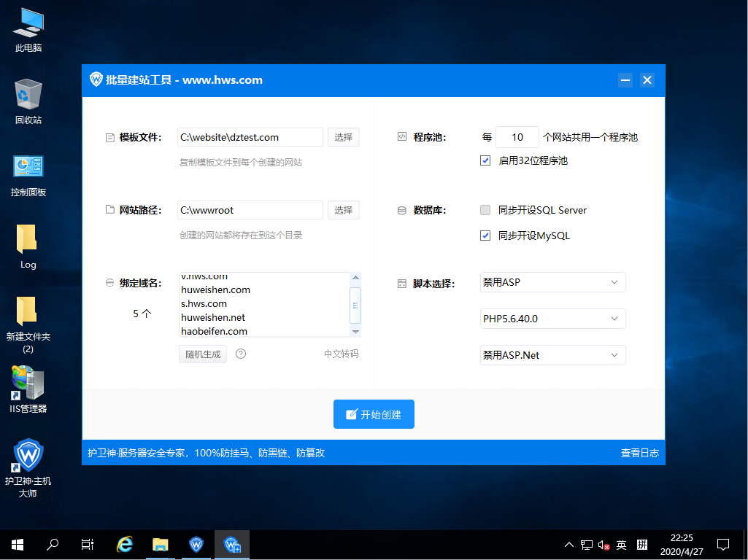Open the Log folder on desktop
This screenshot has height=560, width=748.
[28, 244]
